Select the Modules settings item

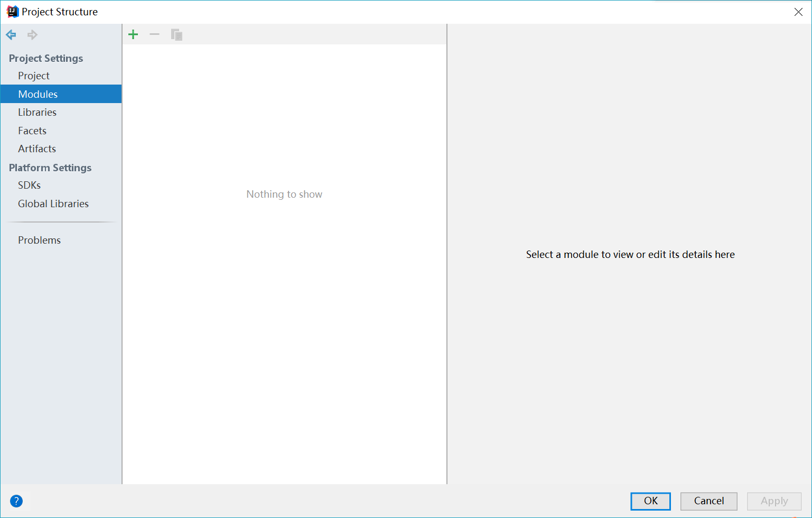point(61,94)
